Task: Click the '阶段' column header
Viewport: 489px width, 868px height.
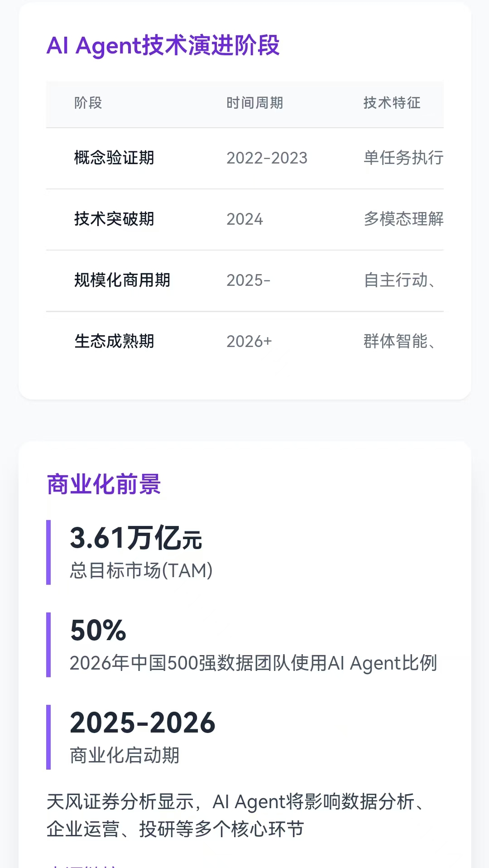Action: click(88, 103)
